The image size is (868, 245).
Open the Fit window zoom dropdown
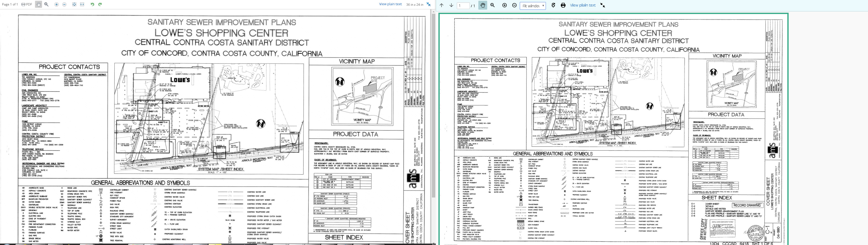click(x=533, y=6)
